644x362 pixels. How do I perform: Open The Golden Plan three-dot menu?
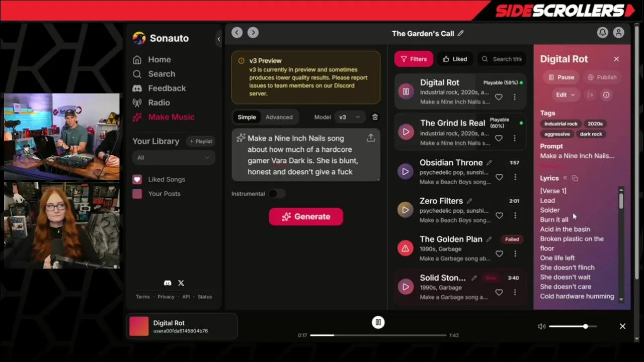[515, 254]
